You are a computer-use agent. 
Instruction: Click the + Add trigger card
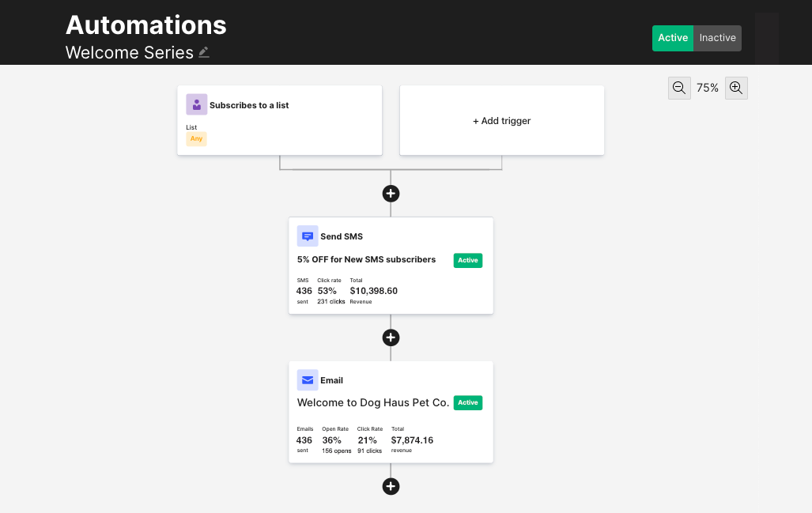click(502, 121)
